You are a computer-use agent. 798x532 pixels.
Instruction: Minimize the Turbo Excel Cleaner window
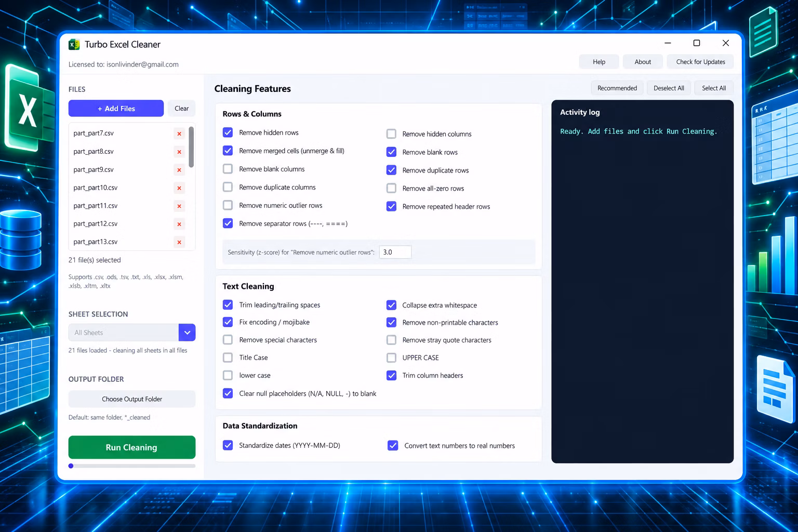(668, 43)
